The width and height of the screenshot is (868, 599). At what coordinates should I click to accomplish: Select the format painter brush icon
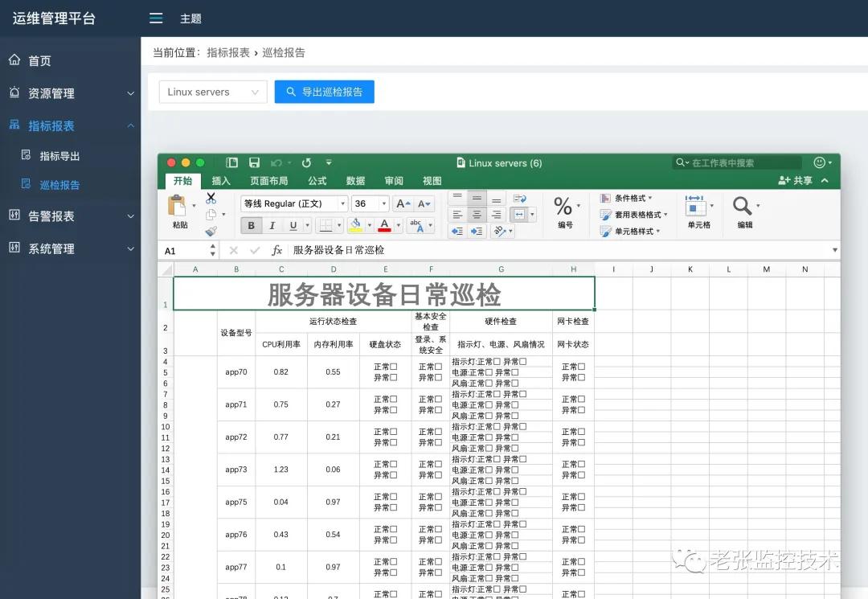point(213,232)
